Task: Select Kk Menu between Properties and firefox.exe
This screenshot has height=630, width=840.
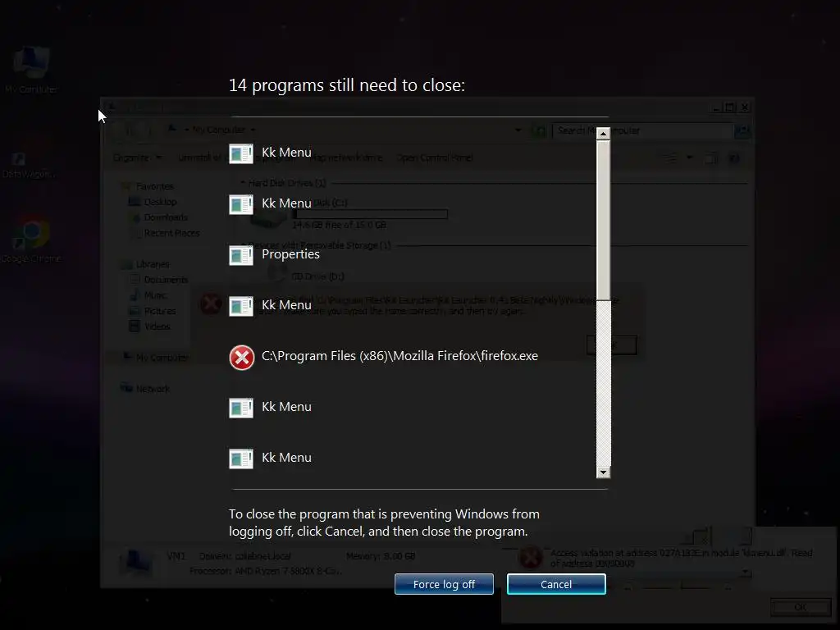Action: click(286, 305)
